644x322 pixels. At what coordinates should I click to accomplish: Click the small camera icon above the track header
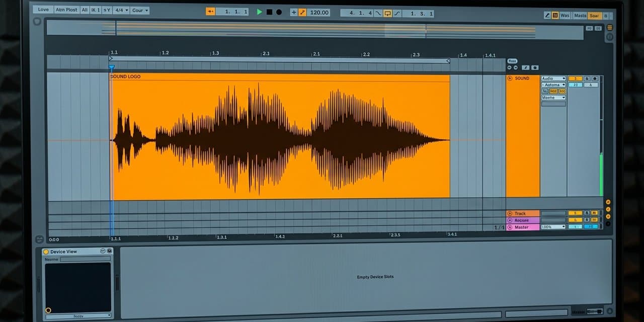click(535, 67)
